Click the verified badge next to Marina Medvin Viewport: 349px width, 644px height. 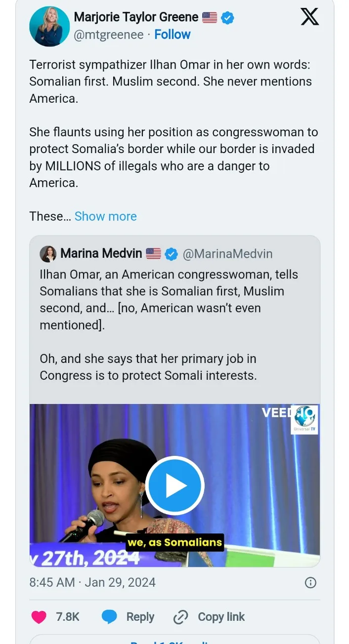[171, 254]
